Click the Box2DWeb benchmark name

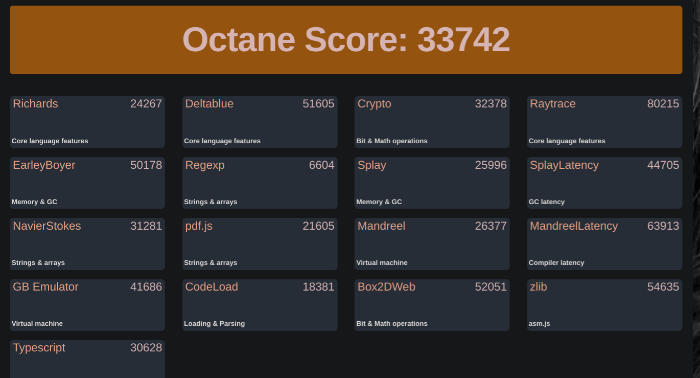point(387,287)
